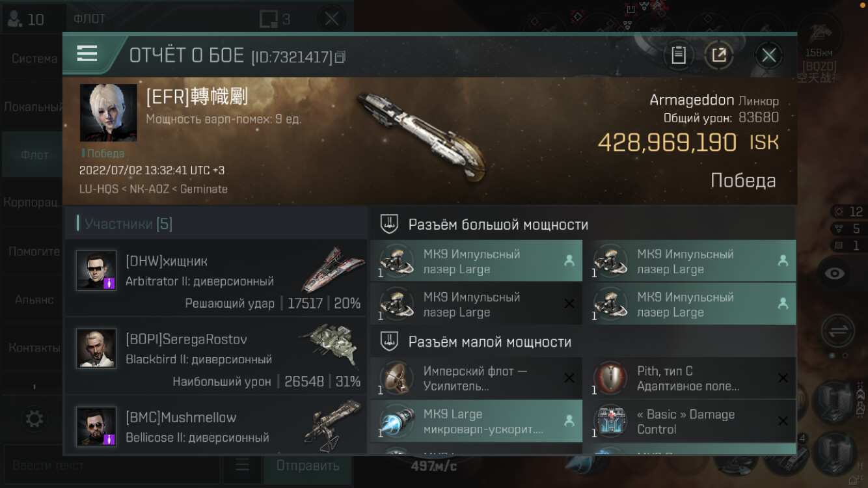This screenshot has height=488, width=868.
Task: Close the battle report window
Action: 768,55
